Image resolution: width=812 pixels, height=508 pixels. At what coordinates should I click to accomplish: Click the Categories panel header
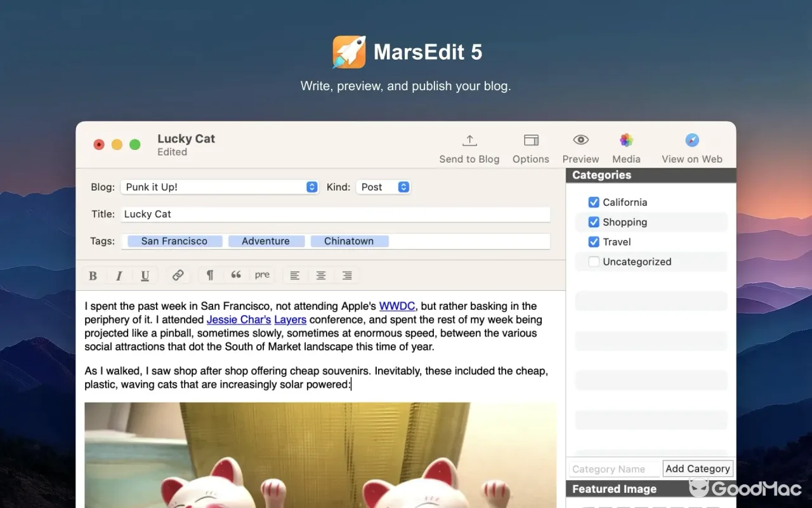651,175
